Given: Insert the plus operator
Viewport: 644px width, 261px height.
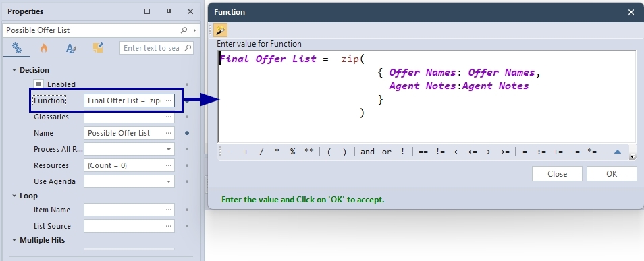Looking at the screenshot, I should coord(246,152).
